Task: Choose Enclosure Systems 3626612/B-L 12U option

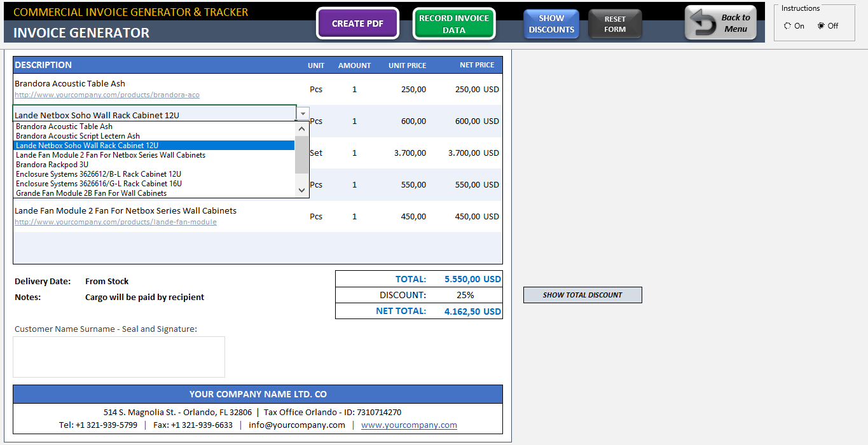Action: tap(155, 174)
